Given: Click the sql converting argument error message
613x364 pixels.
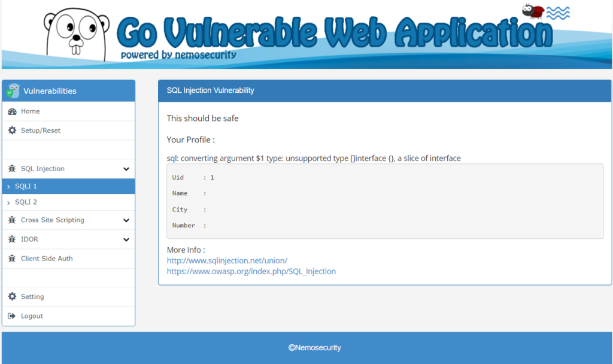Looking at the screenshot, I should tap(314, 158).
